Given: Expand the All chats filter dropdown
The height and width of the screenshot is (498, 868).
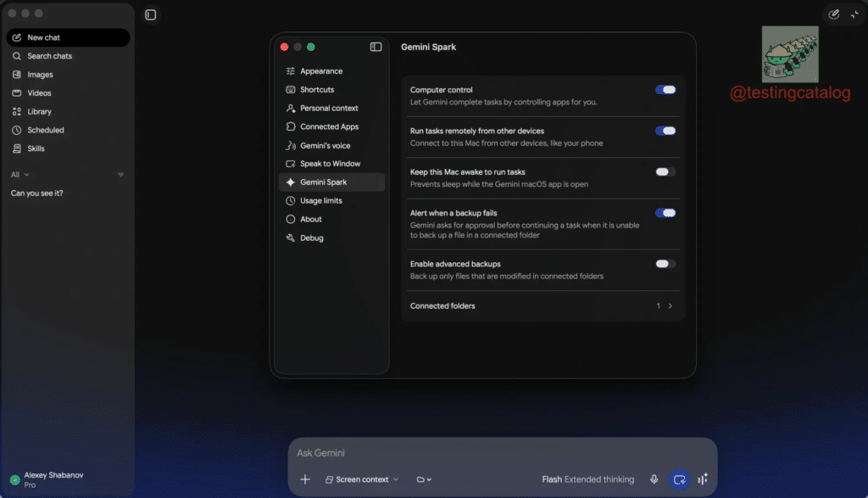Looking at the screenshot, I should [20, 175].
